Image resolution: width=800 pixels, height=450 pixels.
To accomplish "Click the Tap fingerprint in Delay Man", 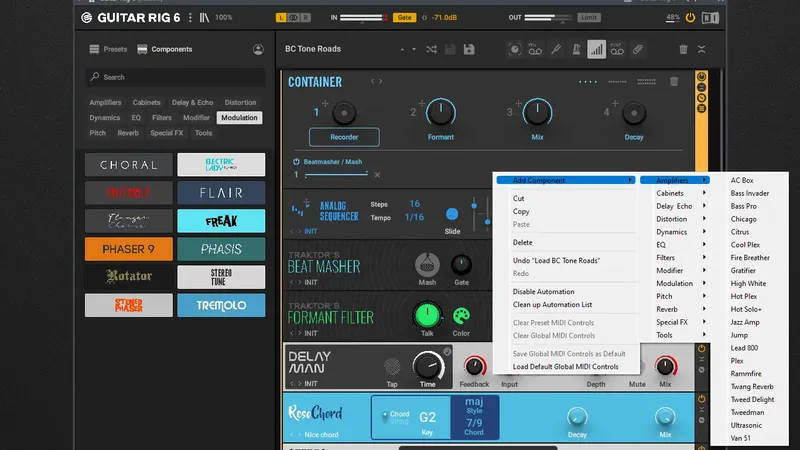I will 392,366.
